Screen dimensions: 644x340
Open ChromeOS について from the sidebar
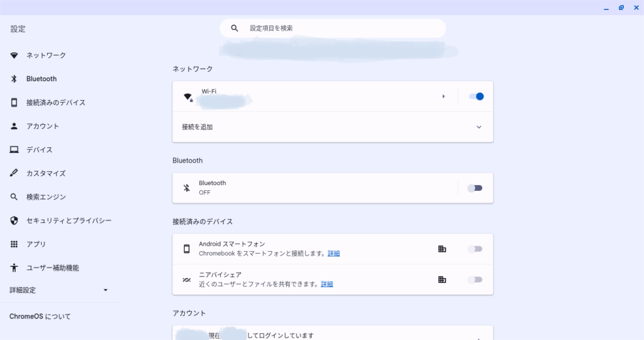tap(40, 316)
